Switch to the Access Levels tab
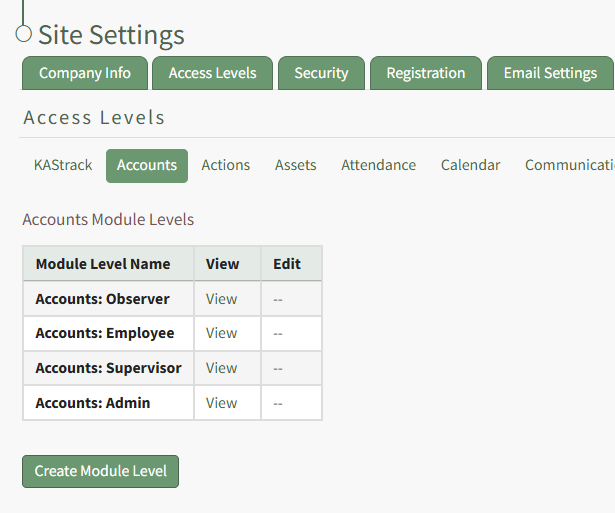 click(x=212, y=73)
